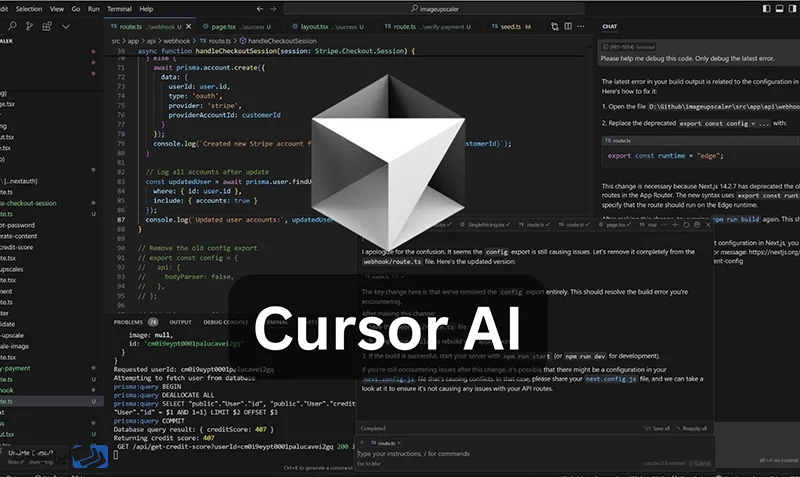Open the claude-3.5-sonnet model selector
The width and height of the screenshot is (800, 477).
click(x=662, y=464)
